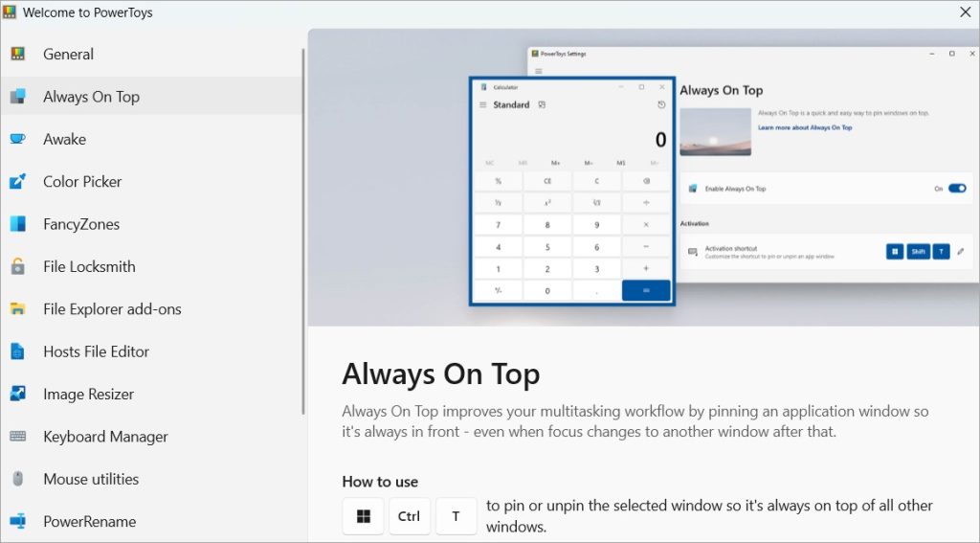Close the Welcome to PowerToys window
Image resolution: width=980 pixels, height=543 pixels.
coord(965,11)
